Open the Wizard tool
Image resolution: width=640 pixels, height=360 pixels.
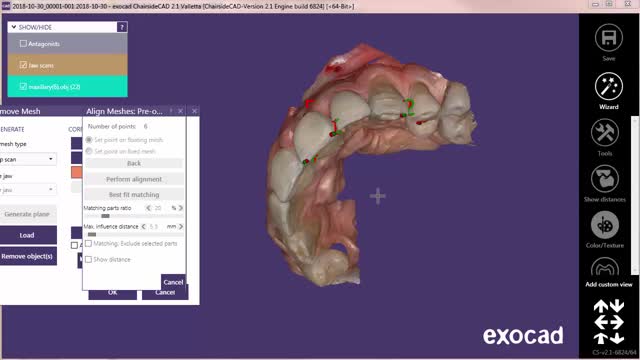coord(609,87)
